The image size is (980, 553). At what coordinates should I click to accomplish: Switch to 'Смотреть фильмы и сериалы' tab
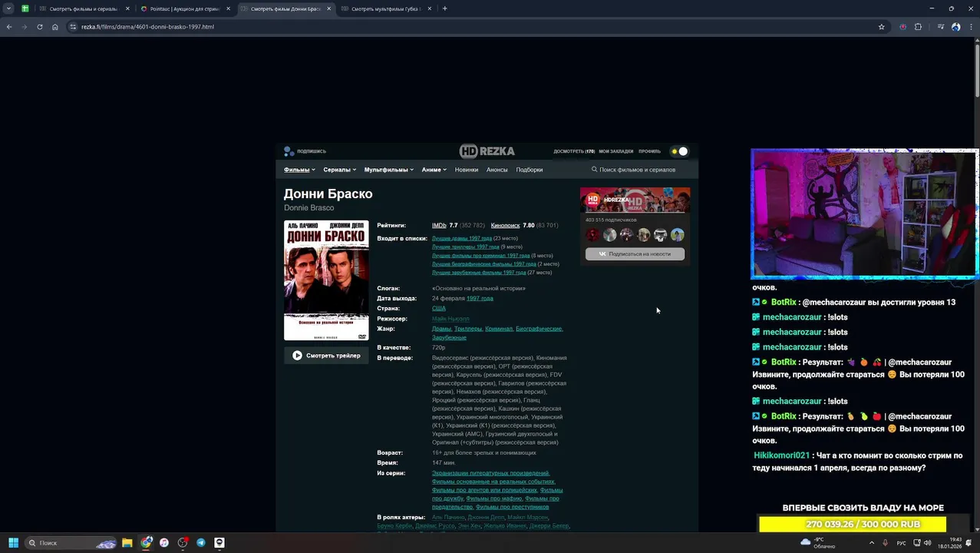coord(83,8)
